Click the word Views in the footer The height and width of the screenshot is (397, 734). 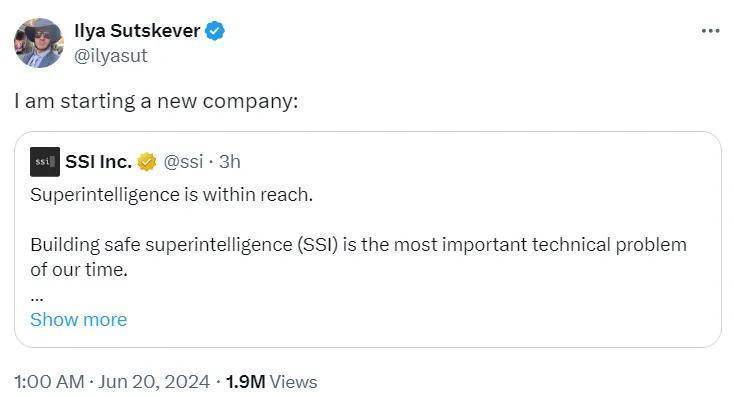click(x=293, y=382)
